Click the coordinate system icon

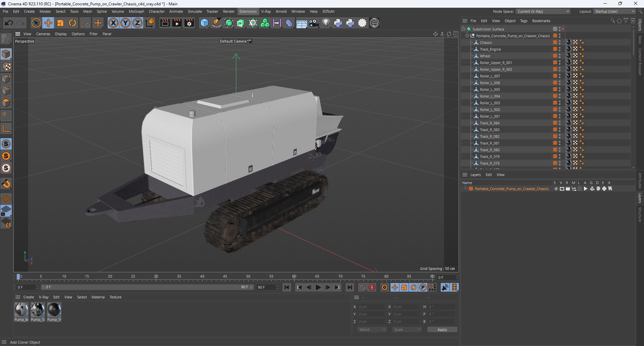[150, 23]
